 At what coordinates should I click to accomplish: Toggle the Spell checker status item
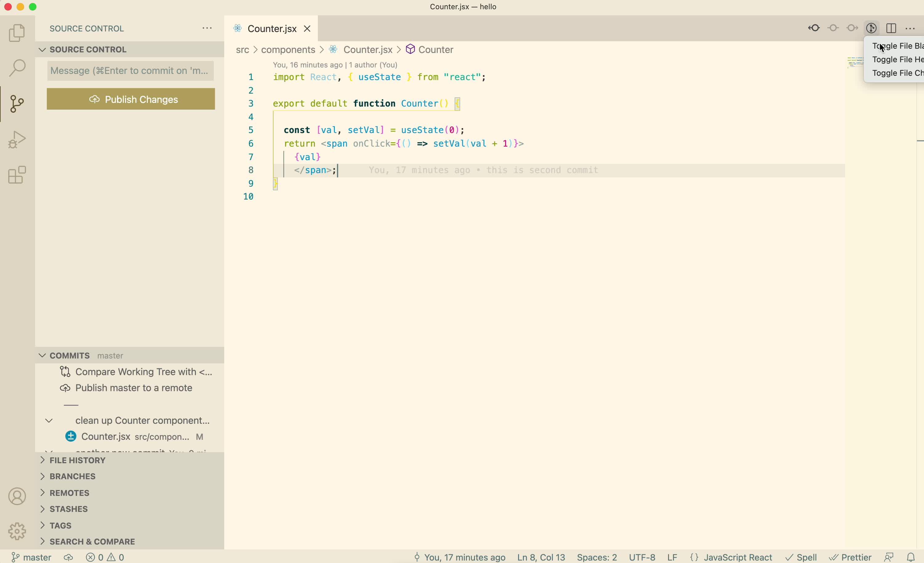click(x=801, y=557)
